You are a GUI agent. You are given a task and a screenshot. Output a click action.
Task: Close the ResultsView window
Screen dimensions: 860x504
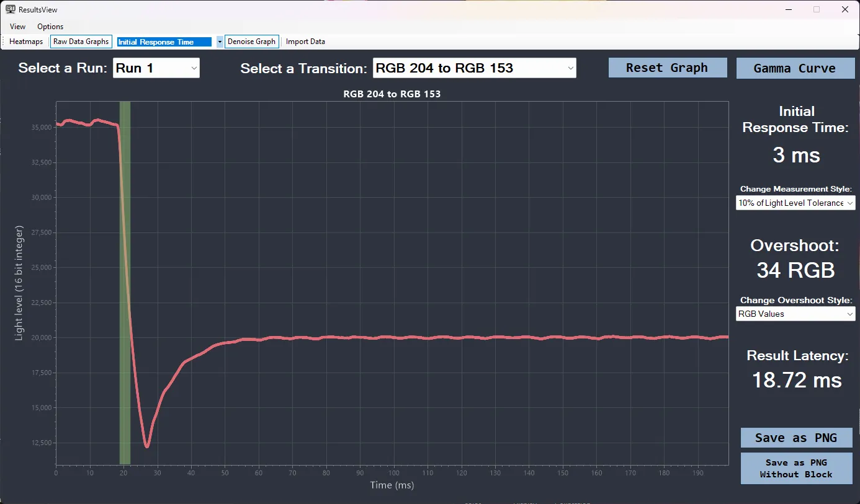[x=844, y=9]
